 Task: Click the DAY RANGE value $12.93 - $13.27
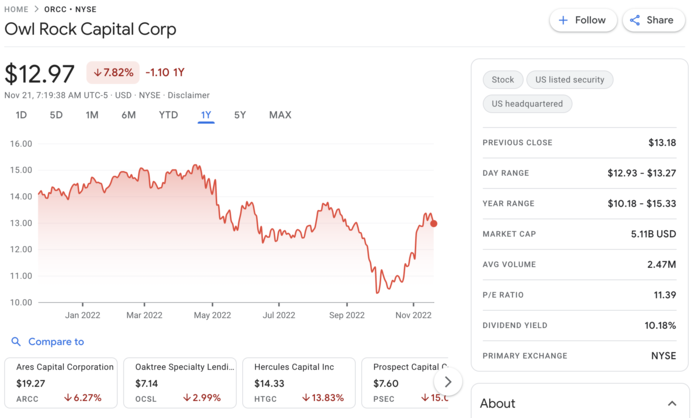pyautogui.click(x=642, y=173)
